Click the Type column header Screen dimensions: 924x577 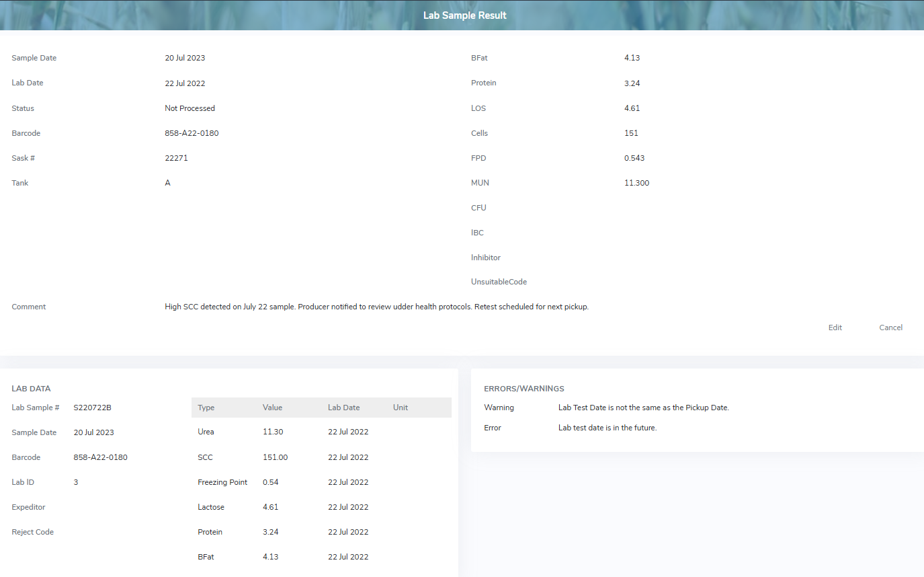click(x=206, y=408)
